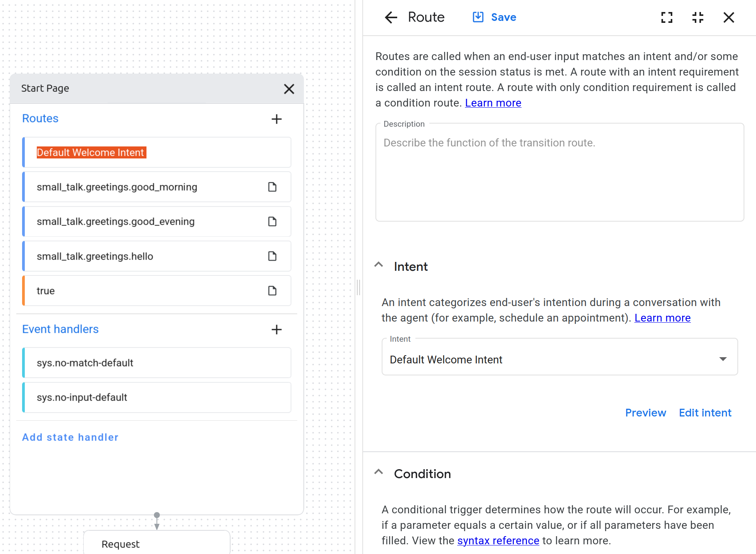
Task: Click into the Description text field
Action: [x=559, y=174]
